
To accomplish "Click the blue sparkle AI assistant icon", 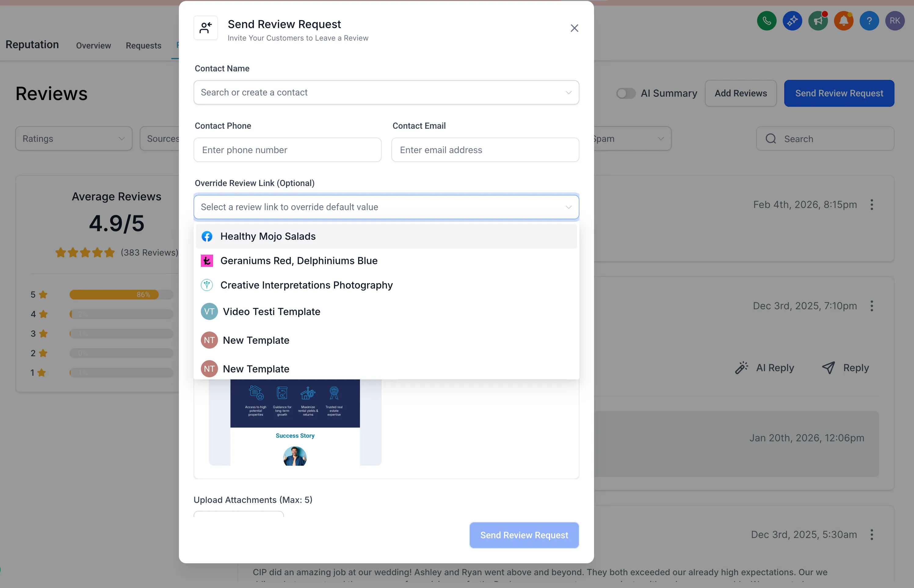I will (792, 21).
